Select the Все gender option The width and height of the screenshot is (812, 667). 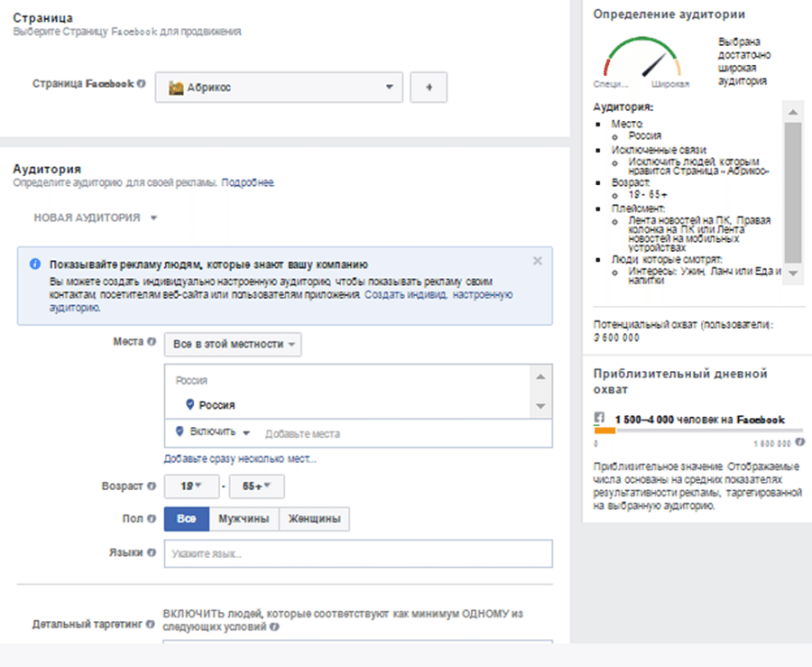(x=187, y=519)
